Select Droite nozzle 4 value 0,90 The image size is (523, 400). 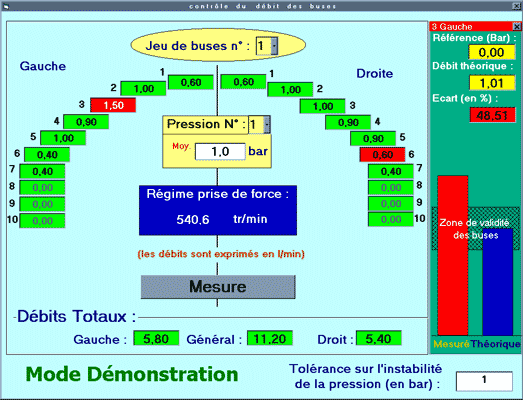coord(348,122)
